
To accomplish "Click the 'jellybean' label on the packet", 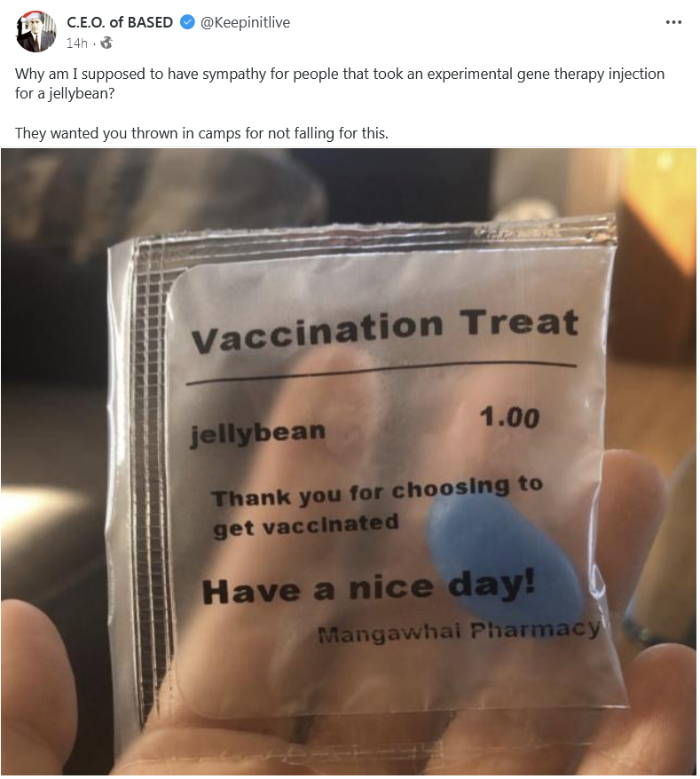I will [258, 433].
